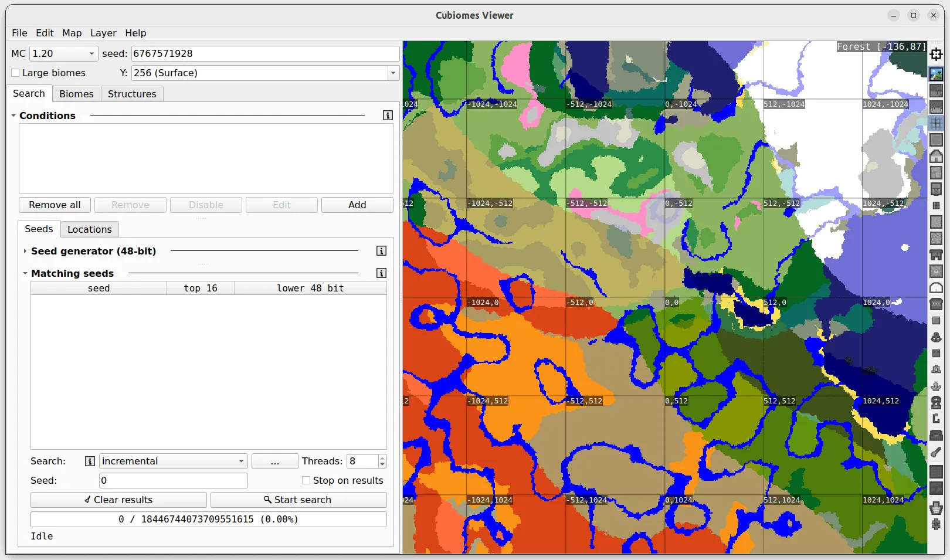This screenshot has height=560, width=950.
Task: Click the go-to-origin crosshair icon
Action: tap(936, 55)
